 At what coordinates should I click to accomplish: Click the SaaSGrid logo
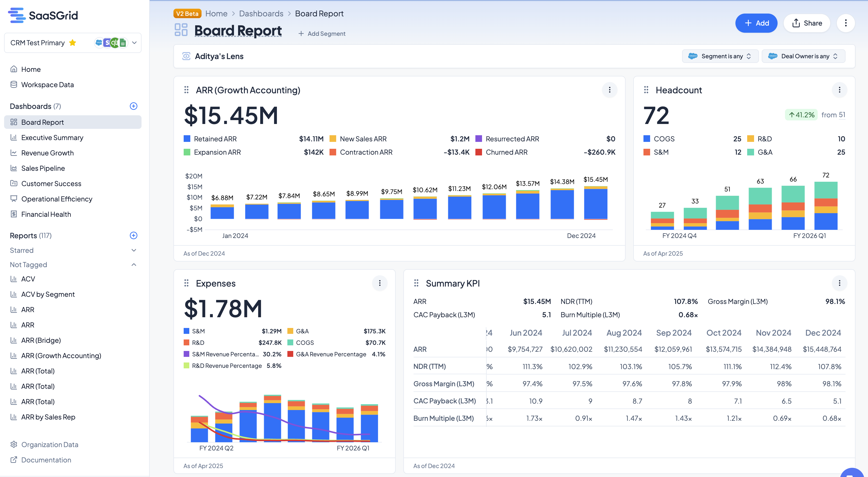[x=43, y=15]
